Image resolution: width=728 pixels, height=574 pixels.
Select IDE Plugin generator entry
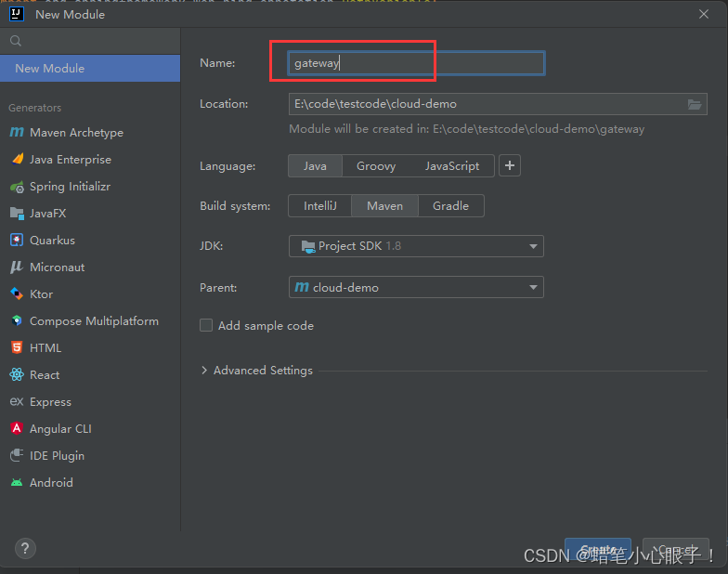click(90, 455)
